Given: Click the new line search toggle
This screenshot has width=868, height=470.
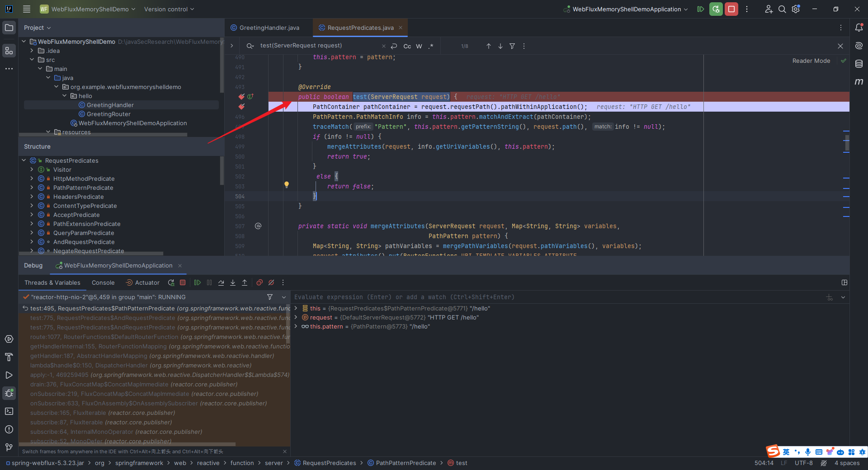Looking at the screenshot, I should tap(394, 46).
